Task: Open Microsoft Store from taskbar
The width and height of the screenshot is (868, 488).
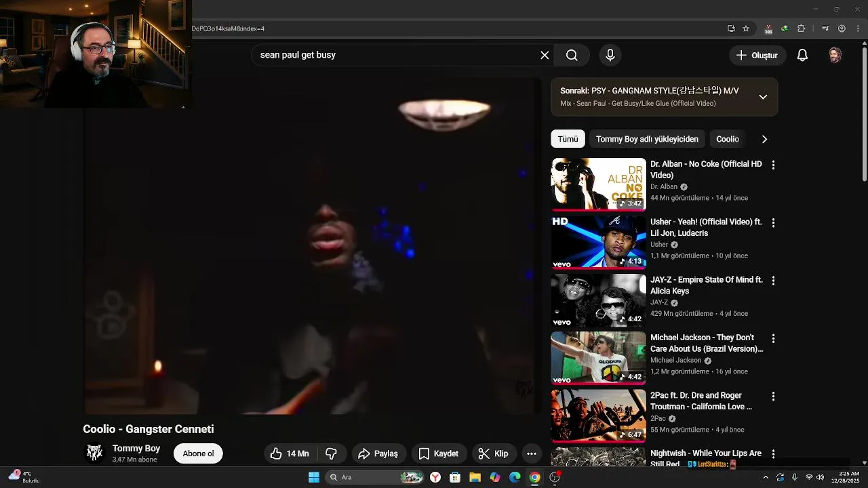Action: [x=455, y=477]
